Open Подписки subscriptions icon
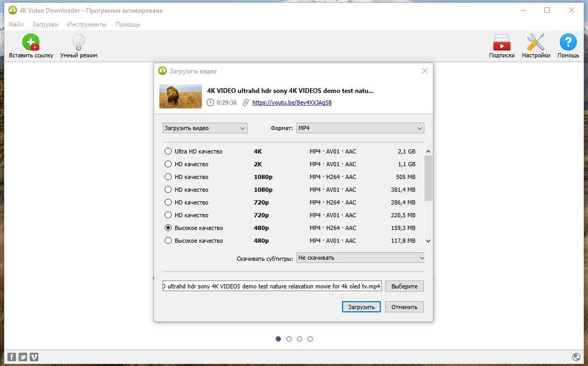Viewport: 588px width, 366px height. [x=501, y=42]
